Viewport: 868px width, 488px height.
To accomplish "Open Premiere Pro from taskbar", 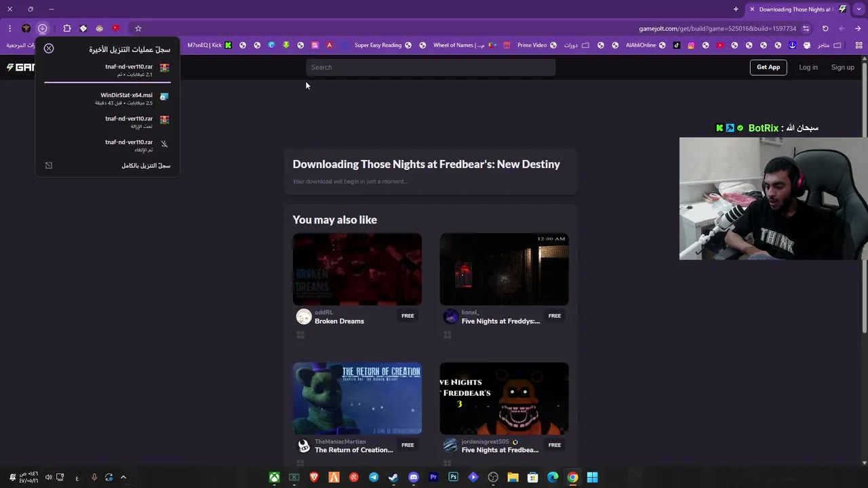I will 433,477.
